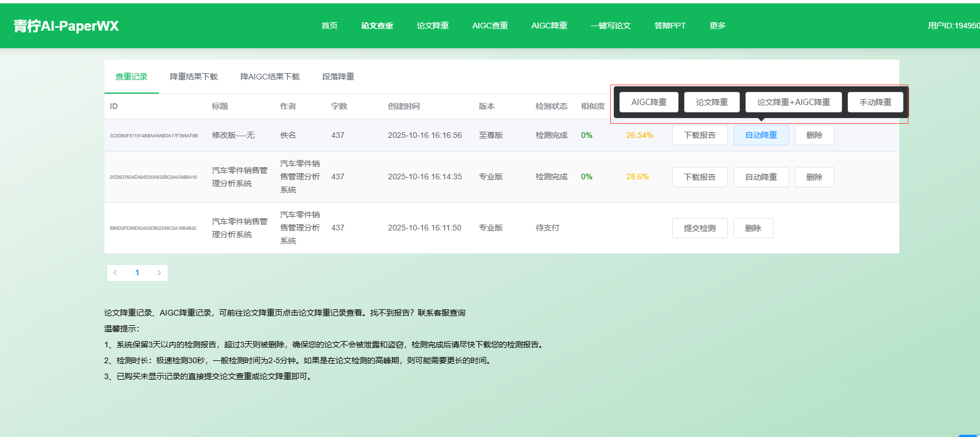Image resolution: width=980 pixels, height=437 pixels.
Task: Switch to the 降重结果下载 tab
Action: 194,77
